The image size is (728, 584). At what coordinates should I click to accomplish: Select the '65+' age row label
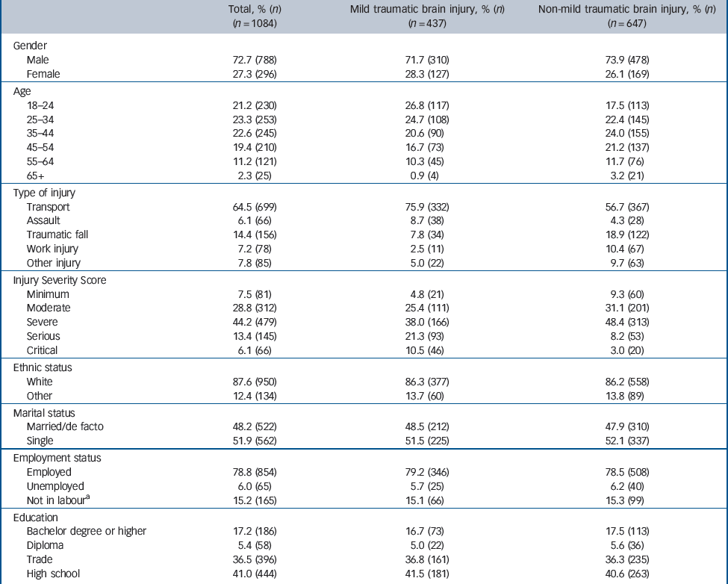pyautogui.click(x=36, y=177)
